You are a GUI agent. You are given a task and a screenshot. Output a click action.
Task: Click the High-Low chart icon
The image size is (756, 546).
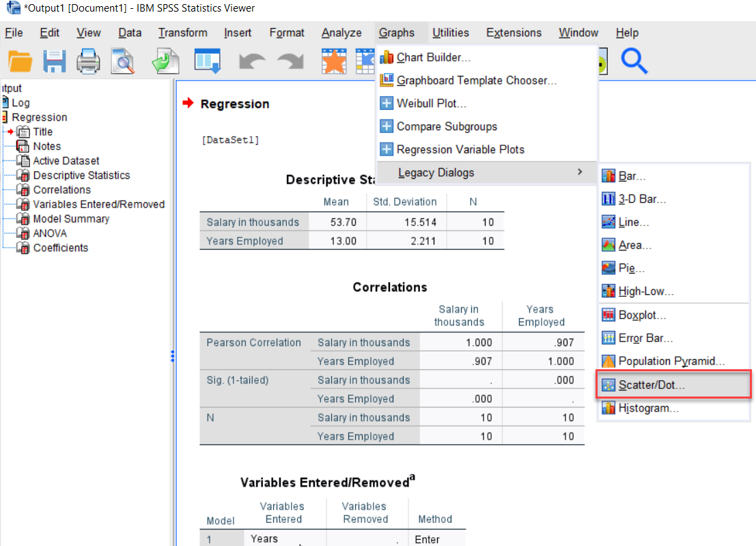608,291
